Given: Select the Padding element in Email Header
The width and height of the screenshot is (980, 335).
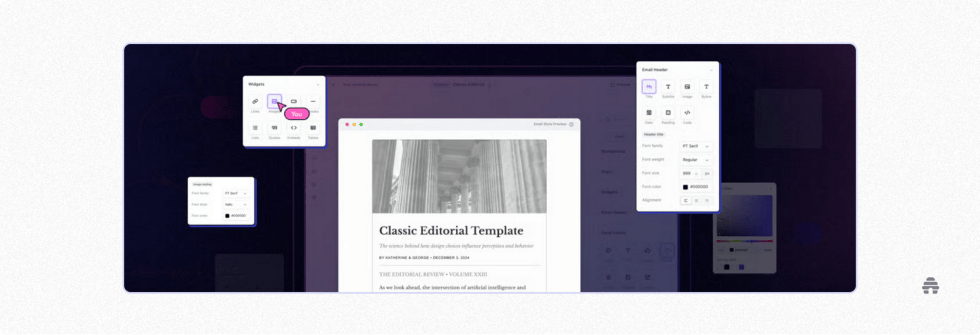Looking at the screenshot, I should pyautogui.click(x=668, y=113).
